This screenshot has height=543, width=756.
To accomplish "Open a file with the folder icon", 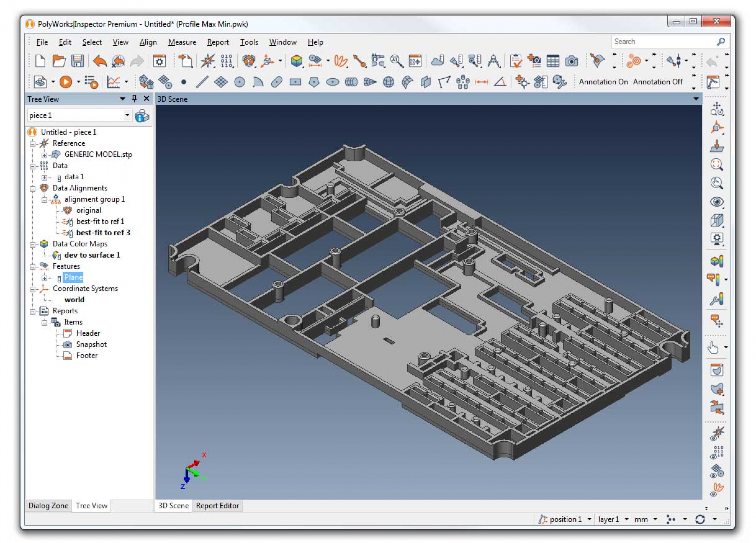I will point(59,61).
